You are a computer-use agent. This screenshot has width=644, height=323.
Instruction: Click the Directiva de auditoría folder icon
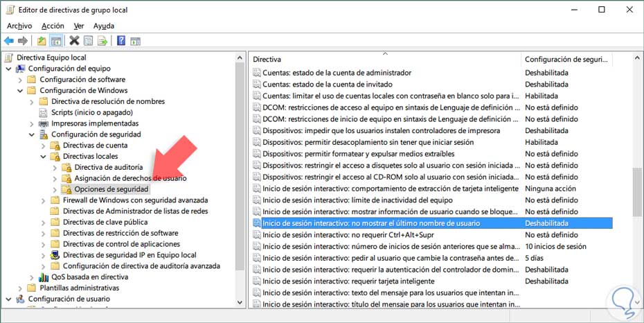click(x=66, y=167)
